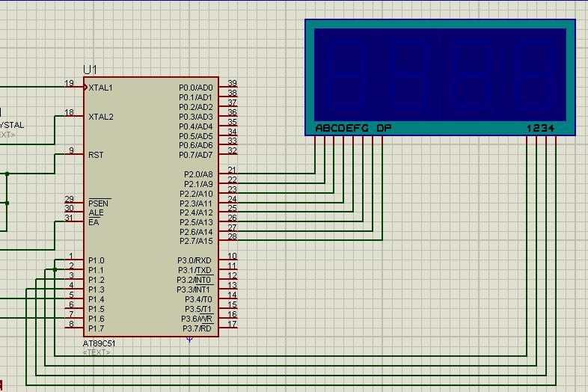Click the P0.0/AD0 pin label

click(x=196, y=88)
